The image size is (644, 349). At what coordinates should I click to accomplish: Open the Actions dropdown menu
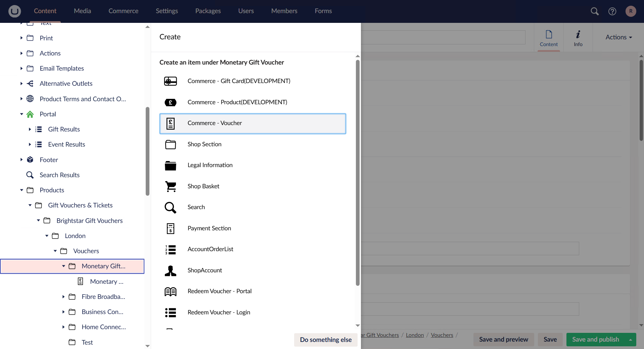[618, 37]
